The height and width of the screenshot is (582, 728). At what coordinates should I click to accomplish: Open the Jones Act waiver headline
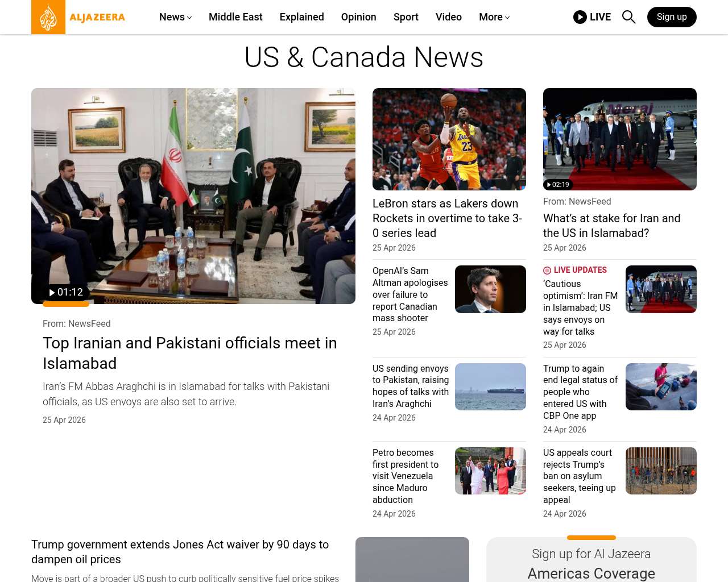coord(180,552)
